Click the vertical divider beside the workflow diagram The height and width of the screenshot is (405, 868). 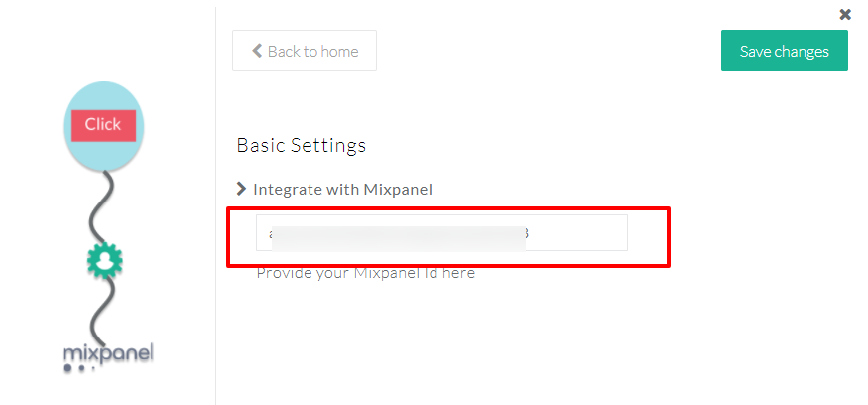coord(216,205)
